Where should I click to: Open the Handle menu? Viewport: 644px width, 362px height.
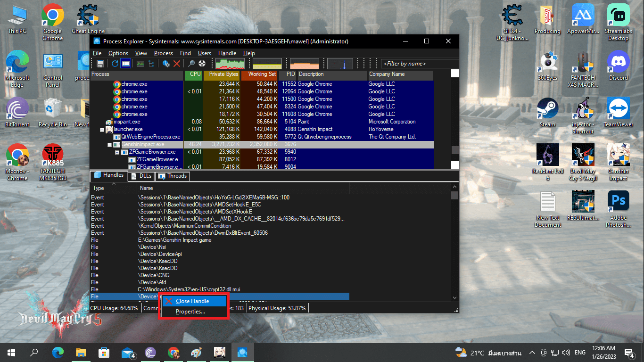click(227, 53)
